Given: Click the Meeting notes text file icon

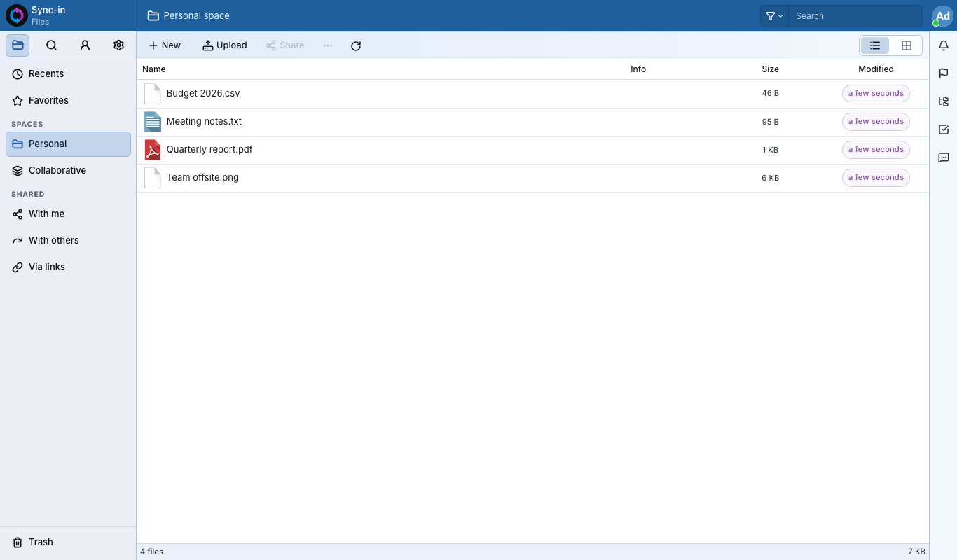Looking at the screenshot, I should tap(152, 122).
